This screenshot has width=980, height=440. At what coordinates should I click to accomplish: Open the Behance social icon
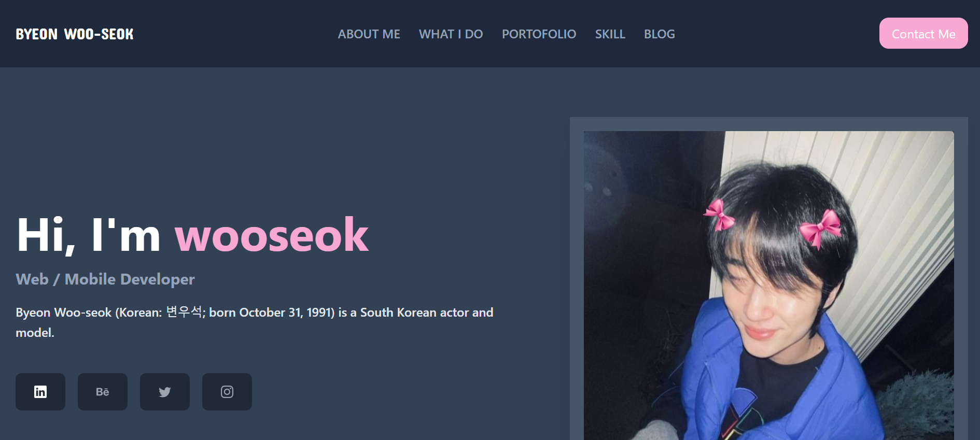point(103,392)
